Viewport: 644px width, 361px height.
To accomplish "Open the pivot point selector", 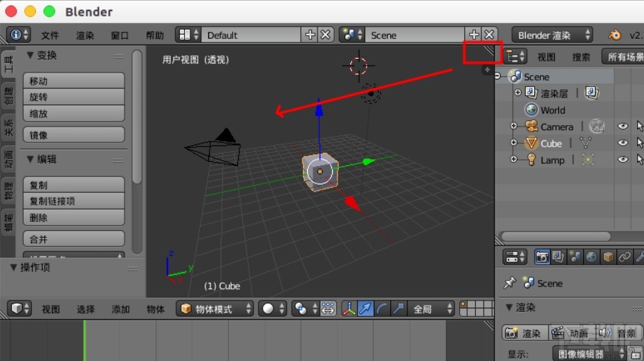I will (305, 308).
